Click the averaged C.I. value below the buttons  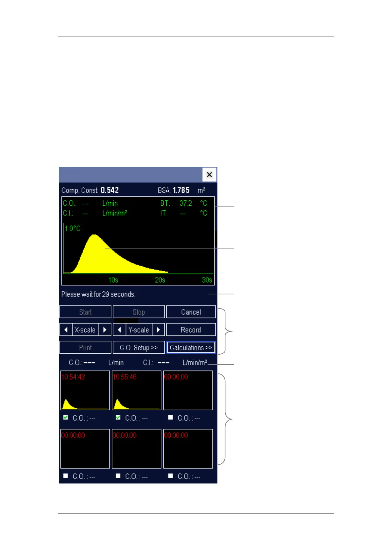click(x=163, y=363)
